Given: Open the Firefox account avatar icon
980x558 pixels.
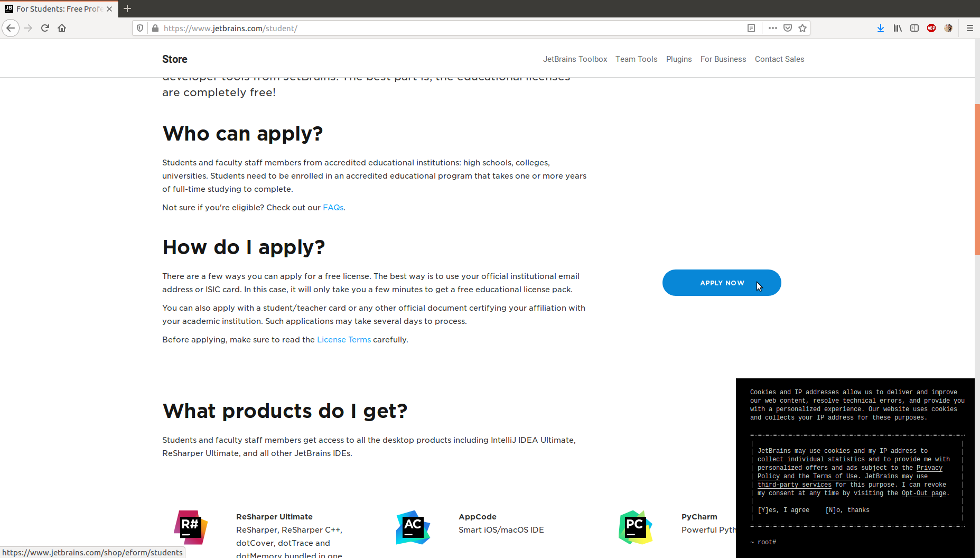Looking at the screenshot, I should (948, 28).
